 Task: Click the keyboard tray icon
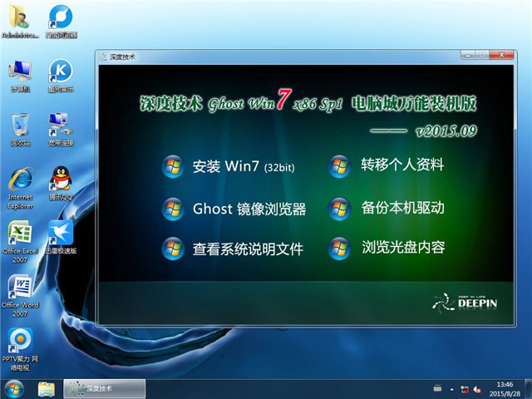pyautogui.click(x=438, y=388)
